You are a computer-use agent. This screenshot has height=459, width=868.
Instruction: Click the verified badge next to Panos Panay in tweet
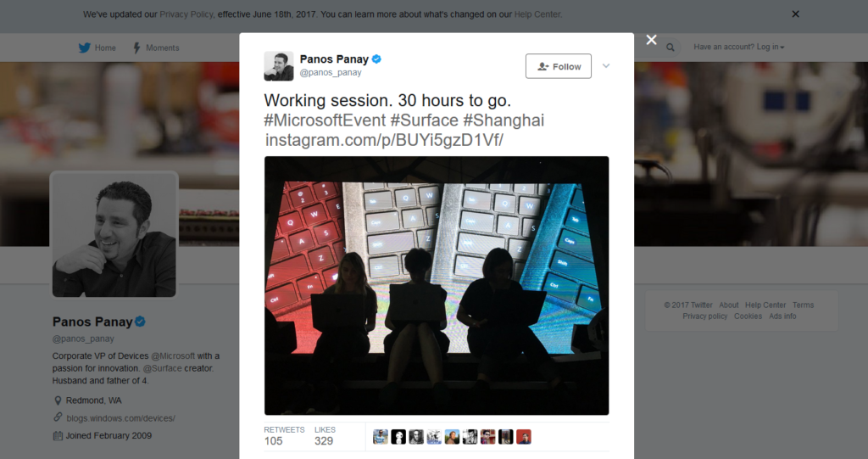376,59
